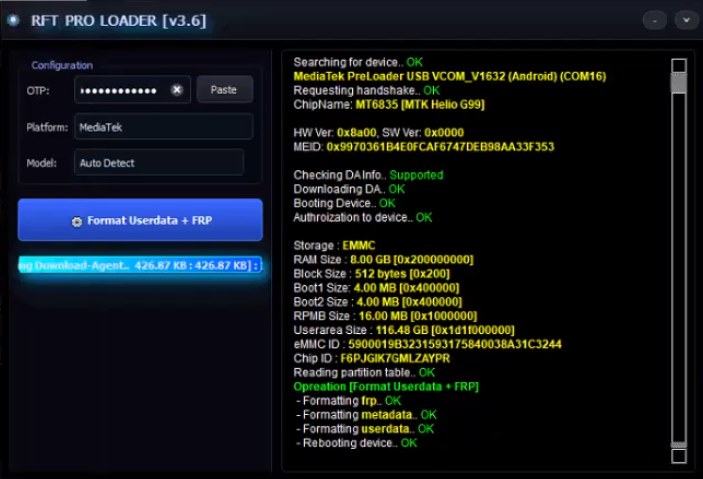This screenshot has height=479, width=703.
Task: Select the ChipName MT6835 log line
Action: [389, 105]
